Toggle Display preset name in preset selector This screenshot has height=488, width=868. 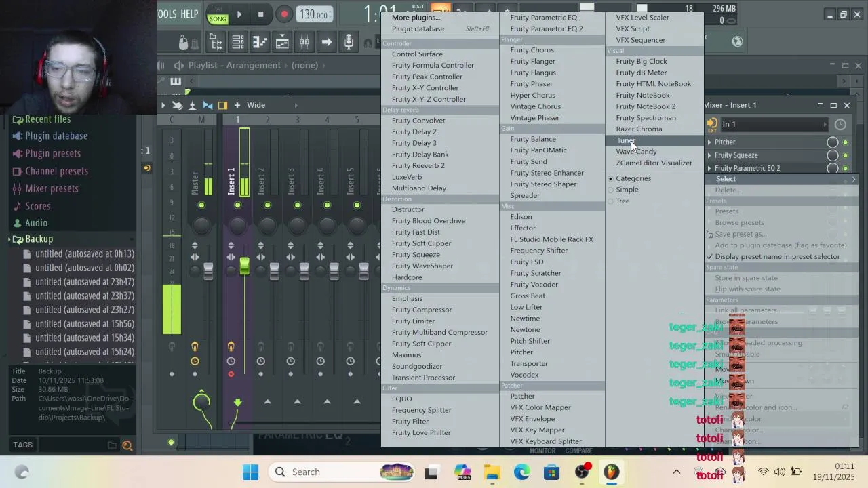click(777, 257)
